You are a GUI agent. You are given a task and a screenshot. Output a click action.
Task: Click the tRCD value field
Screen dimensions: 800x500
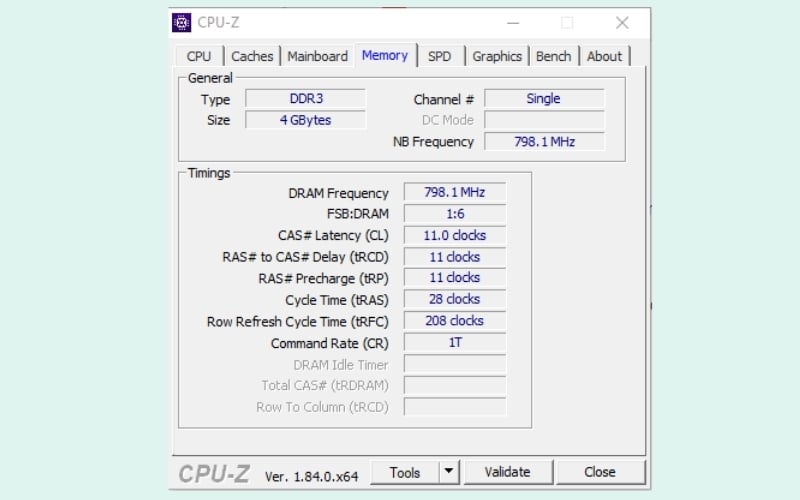[455, 257]
